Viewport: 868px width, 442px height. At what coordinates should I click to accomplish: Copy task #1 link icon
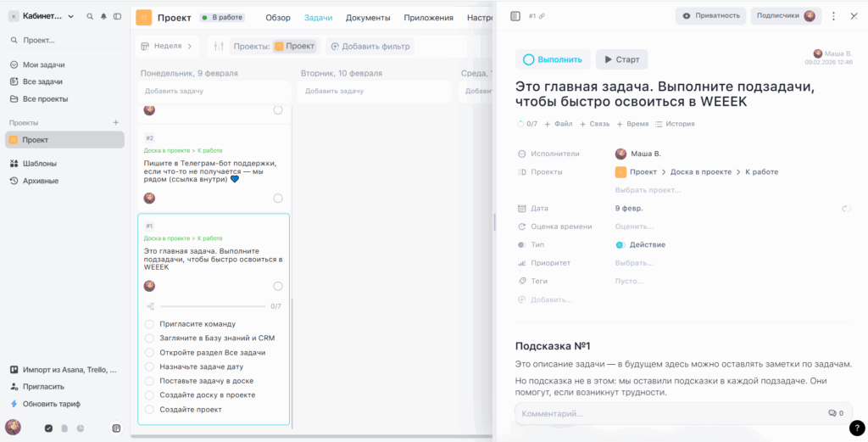[542, 16]
